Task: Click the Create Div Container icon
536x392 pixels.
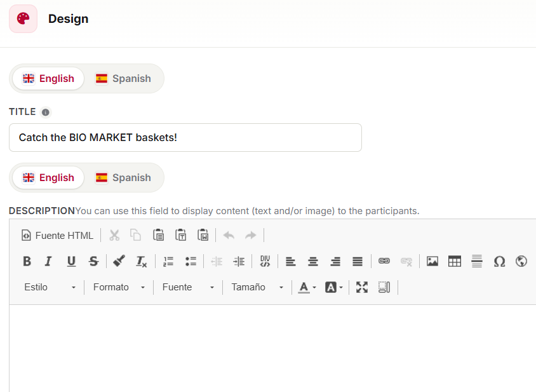Action: tap(265, 262)
